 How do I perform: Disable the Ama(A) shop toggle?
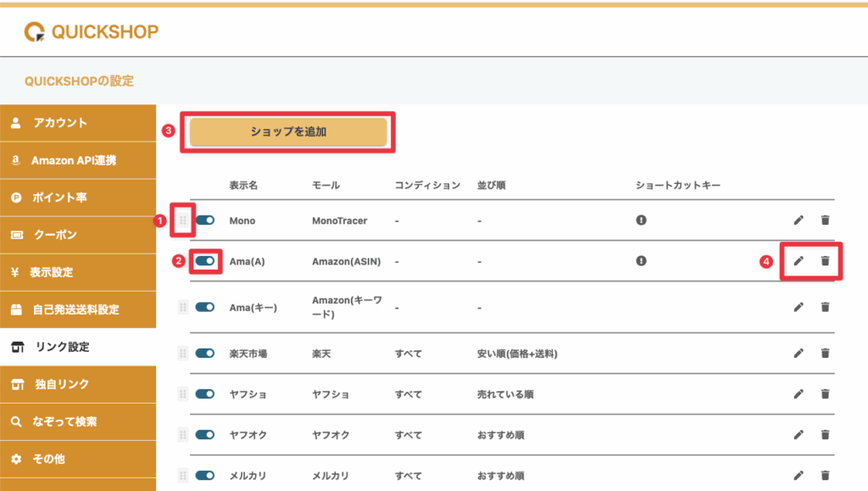pyautogui.click(x=205, y=261)
